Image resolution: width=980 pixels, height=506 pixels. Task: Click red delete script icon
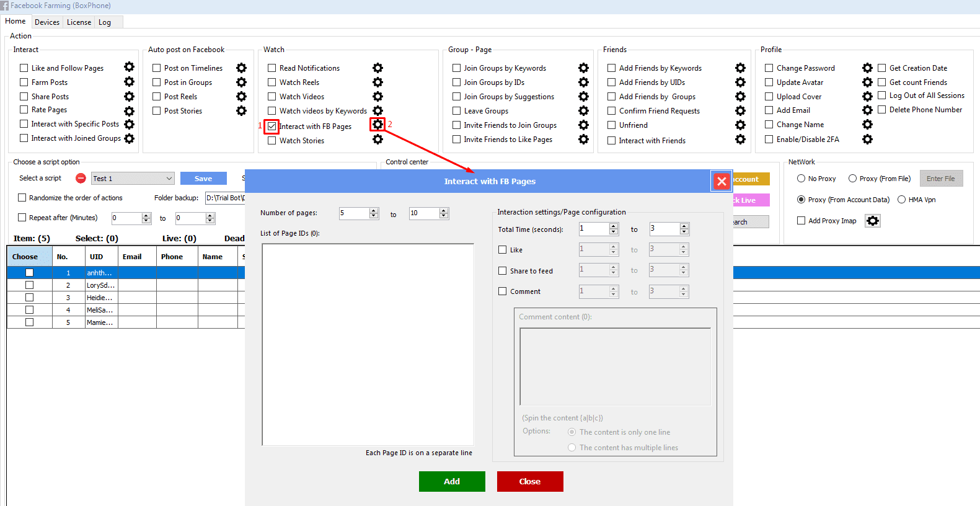[x=81, y=178]
